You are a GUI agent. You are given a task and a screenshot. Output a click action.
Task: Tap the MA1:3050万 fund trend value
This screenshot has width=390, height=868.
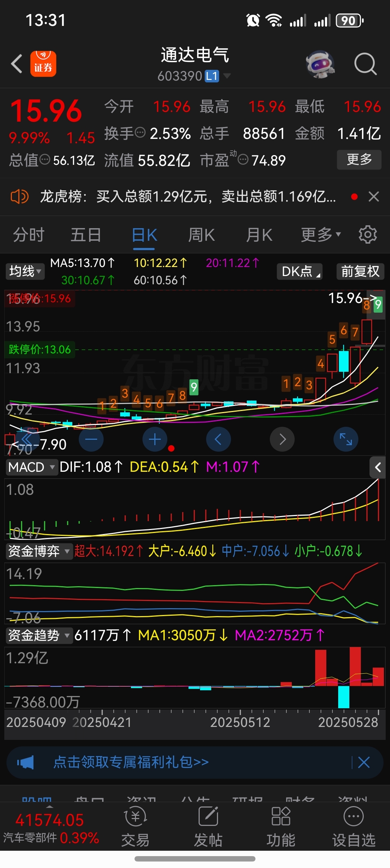click(183, 636)
